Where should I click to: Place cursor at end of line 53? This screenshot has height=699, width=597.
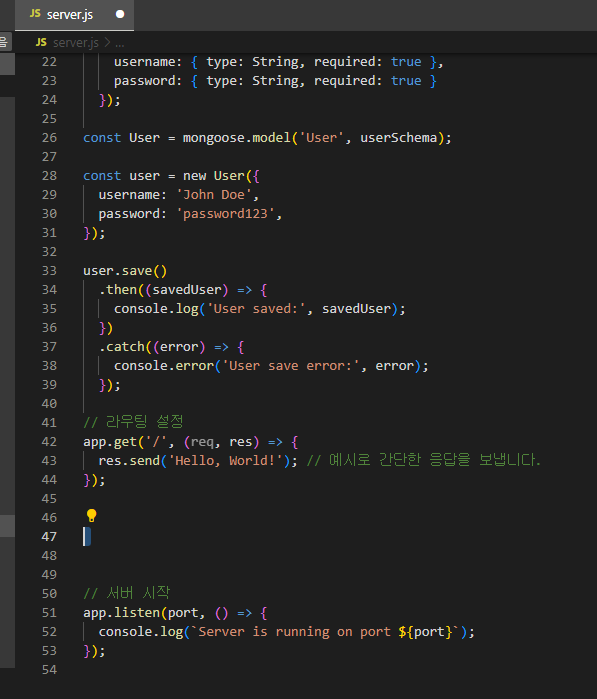[106, 651]
